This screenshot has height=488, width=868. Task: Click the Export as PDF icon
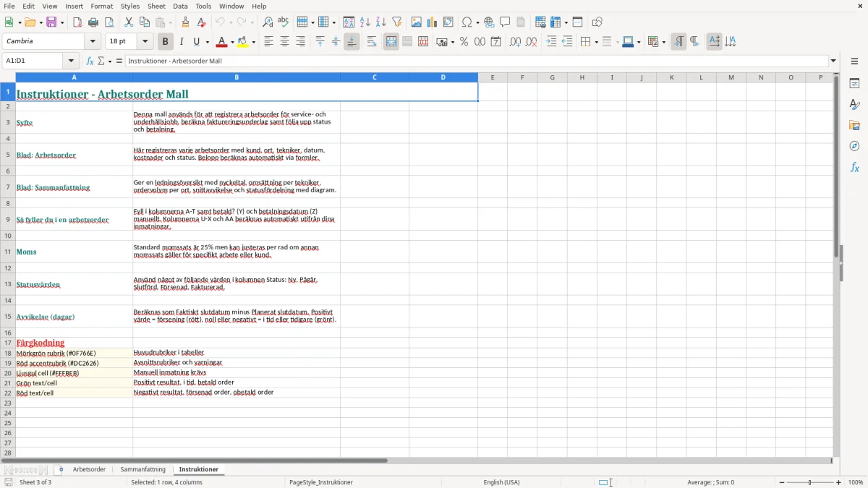tap(77, 22)
